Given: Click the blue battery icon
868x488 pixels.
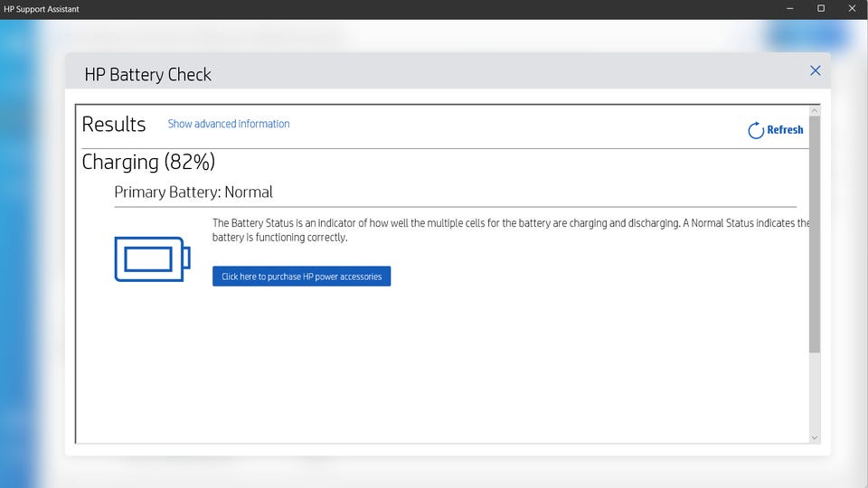Looking at the screenshot, I should tap(152, 259).
